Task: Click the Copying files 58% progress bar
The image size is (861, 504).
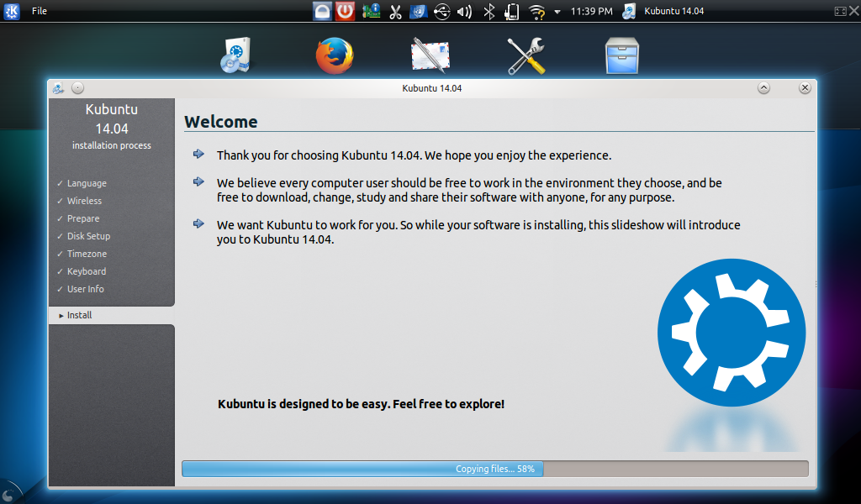Action: tap(494, 469)
